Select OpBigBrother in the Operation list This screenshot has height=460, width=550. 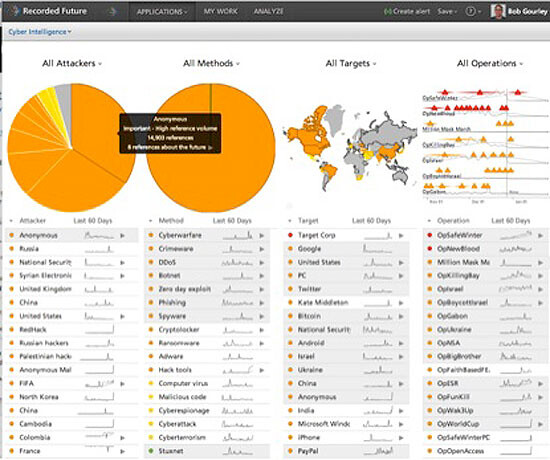459,357
